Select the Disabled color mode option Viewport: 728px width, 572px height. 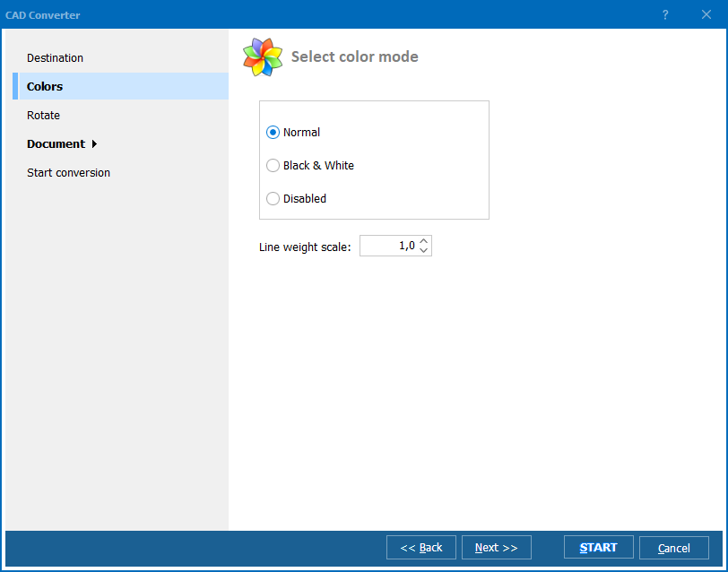pyautogui.click(x=273, y=199)
